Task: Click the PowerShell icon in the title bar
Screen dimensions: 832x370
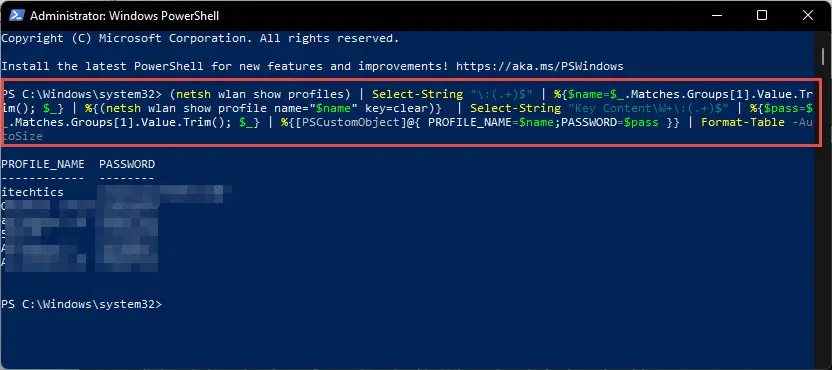Action: click(15, 15)
